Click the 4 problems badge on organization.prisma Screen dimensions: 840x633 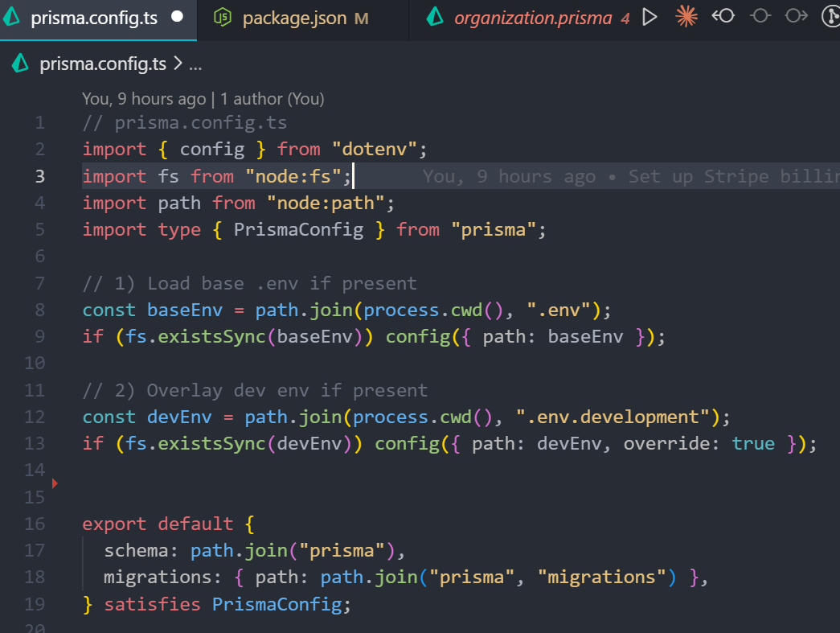[625, 18]
